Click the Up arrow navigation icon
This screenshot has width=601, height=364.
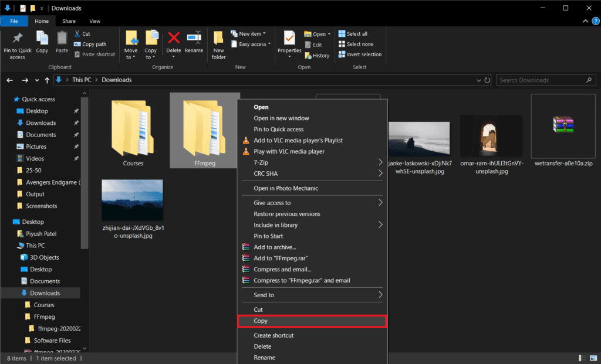pyautogui.click(x=47, y=80)
